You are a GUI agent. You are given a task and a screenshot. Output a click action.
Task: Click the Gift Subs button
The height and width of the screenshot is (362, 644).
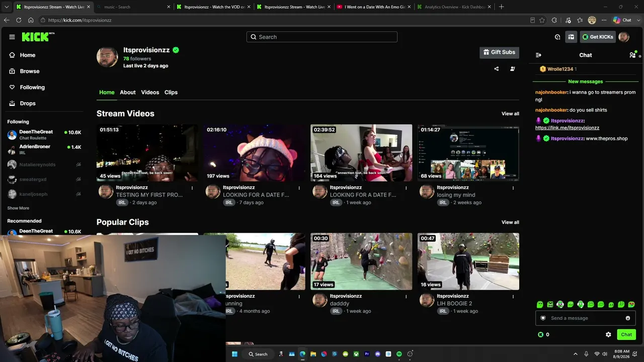tap(499, 52)
